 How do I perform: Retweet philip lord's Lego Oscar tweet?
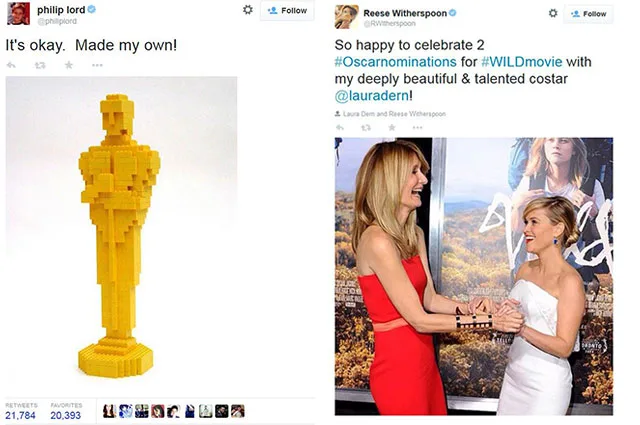pyautogui.click(x=40, y=65)
